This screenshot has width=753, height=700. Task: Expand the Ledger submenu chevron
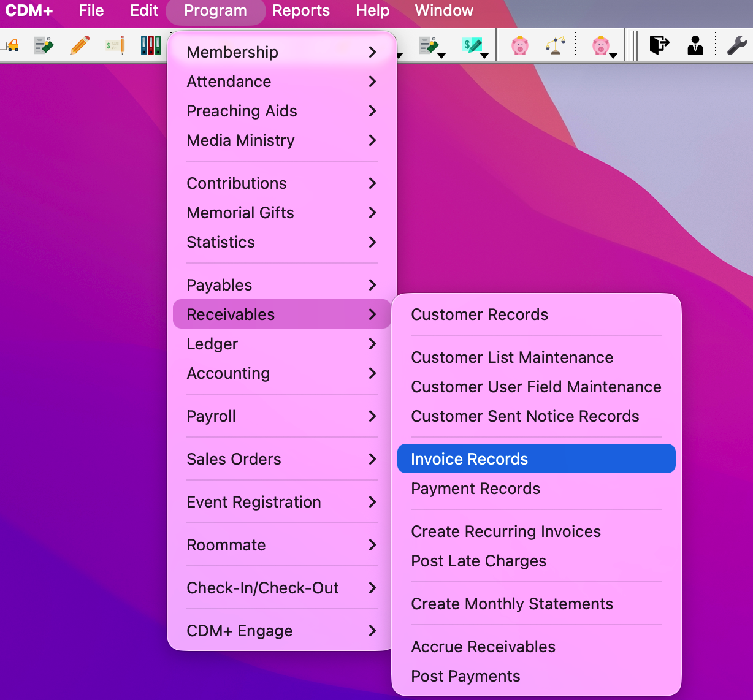tap(372, 344)
